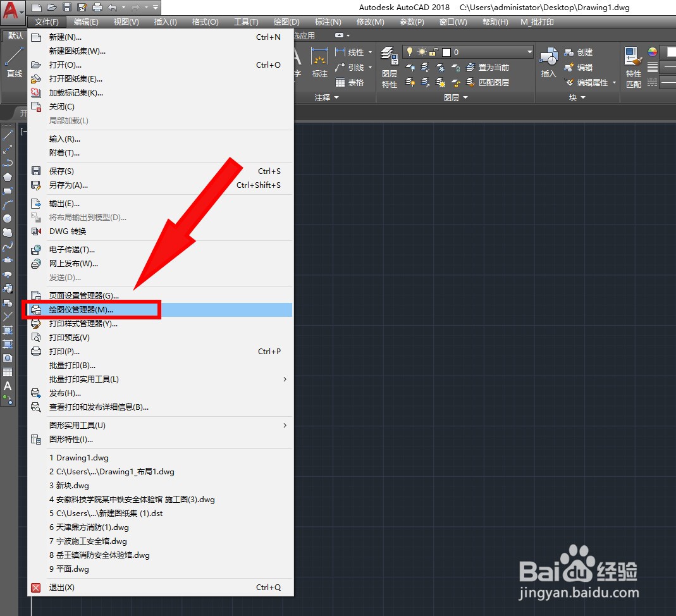Select the table tool in left toolbar

pyautogui.click(x=8, y=372)
